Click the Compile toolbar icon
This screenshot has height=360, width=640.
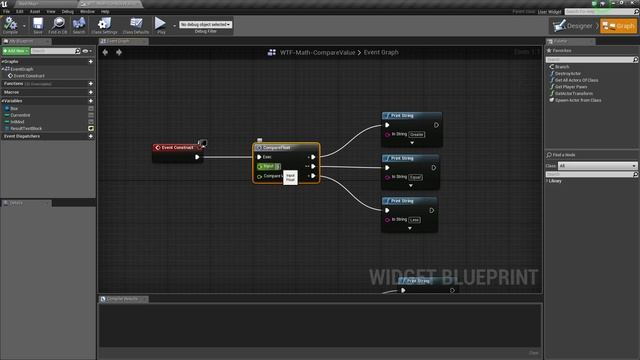point(10,24)
